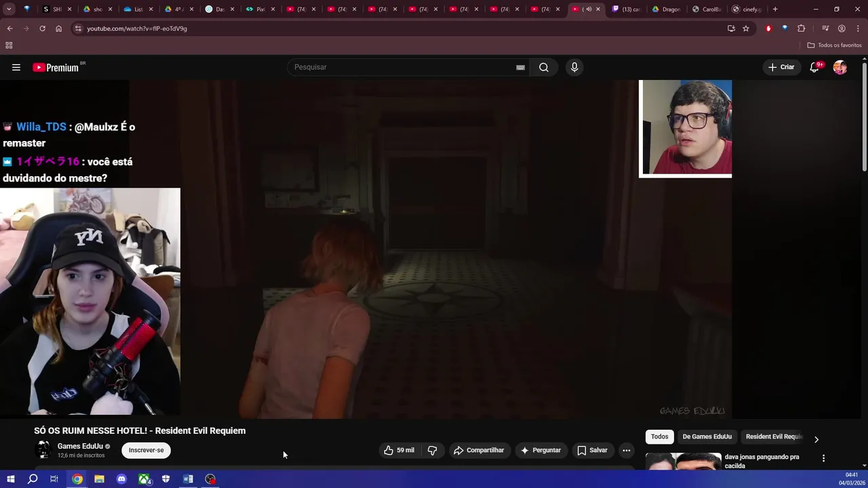Image resolution: width=868 pixels, height=488 pixels.
Task: Like the video with thumbs up
Action: 399,450
